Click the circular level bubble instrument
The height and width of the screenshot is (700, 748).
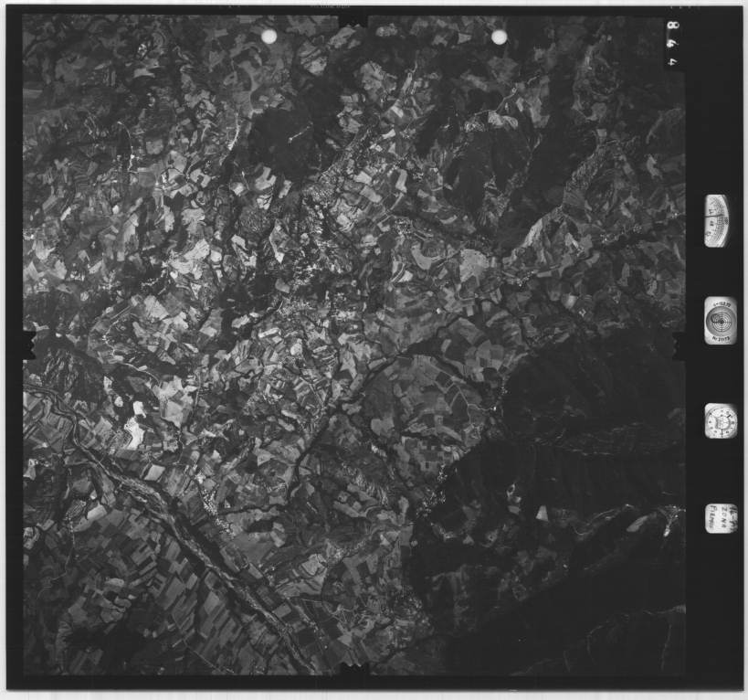718,320
